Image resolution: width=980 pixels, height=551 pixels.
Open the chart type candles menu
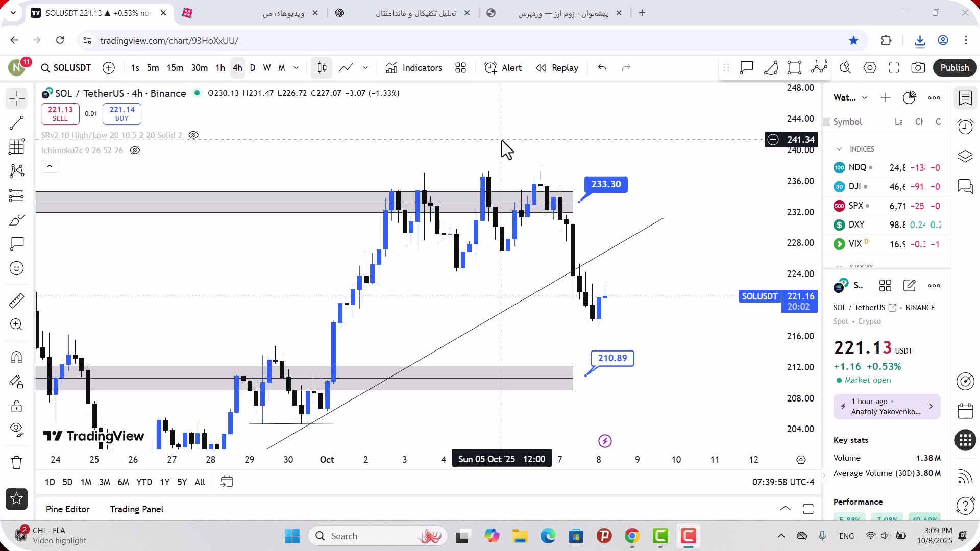pos(322,68)
